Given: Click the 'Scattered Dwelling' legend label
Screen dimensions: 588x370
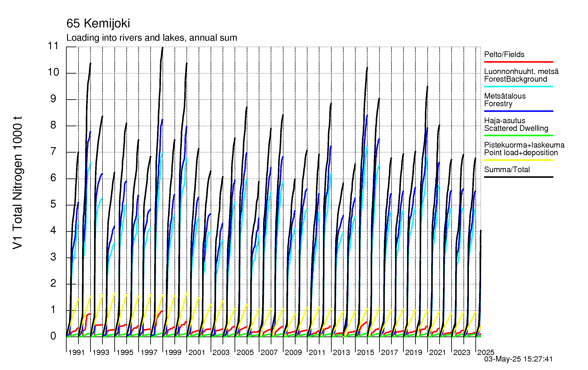Looking at the screenshot, I should click(516, 128).
